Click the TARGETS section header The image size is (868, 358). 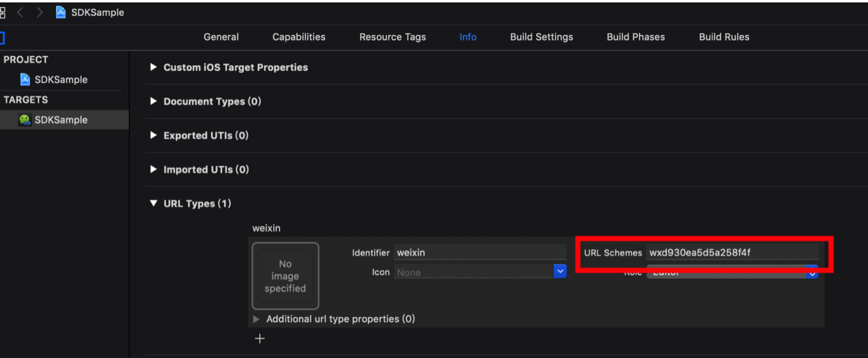26,100
